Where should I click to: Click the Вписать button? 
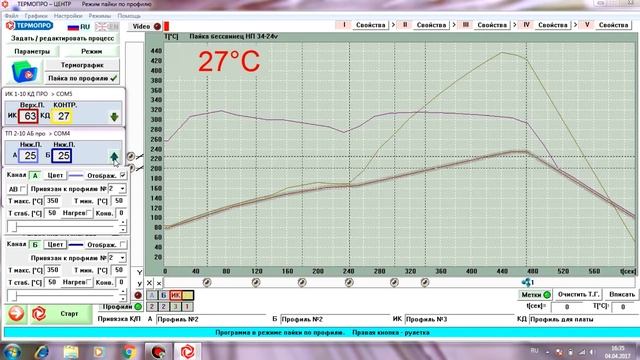tap(622, 294)
